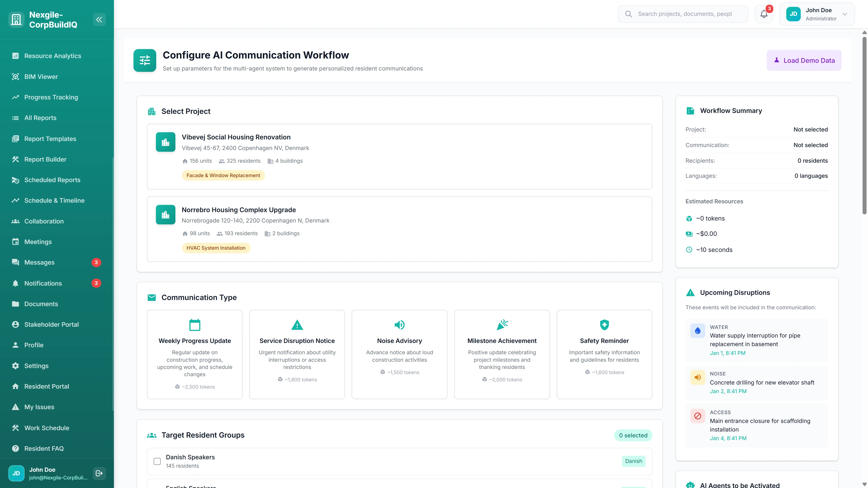Open the Messages section showing 3 unread
868x488 pixels.
tap(39, 262)
